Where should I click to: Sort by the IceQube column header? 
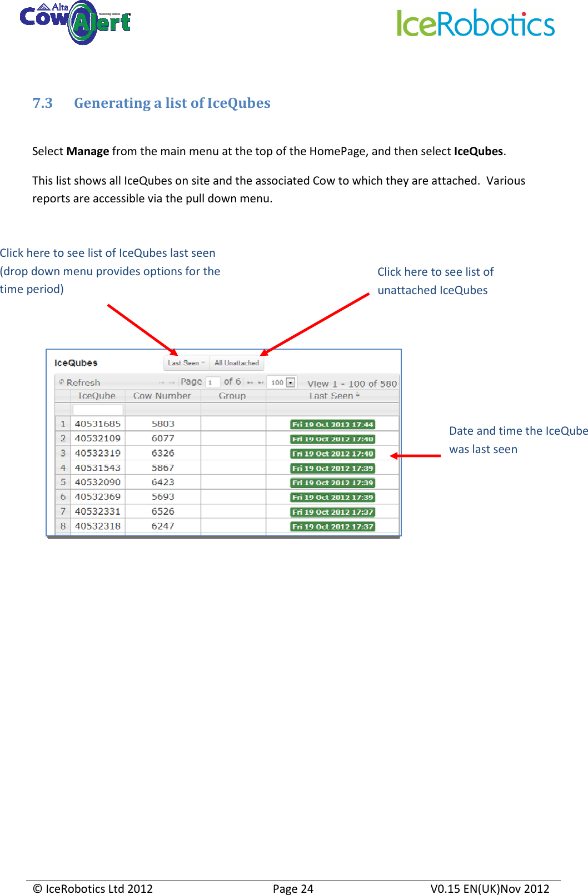[97, 396]
